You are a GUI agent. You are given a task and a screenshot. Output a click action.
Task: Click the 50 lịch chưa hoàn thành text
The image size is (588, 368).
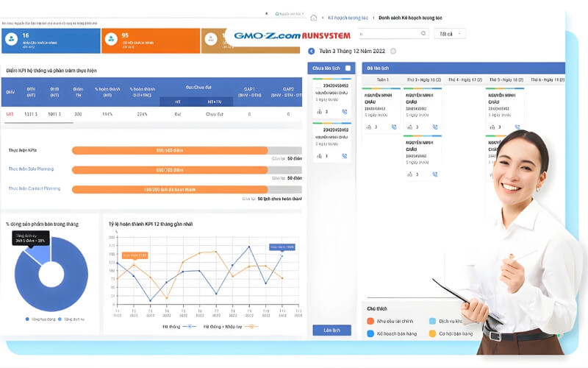pos(280,199)
